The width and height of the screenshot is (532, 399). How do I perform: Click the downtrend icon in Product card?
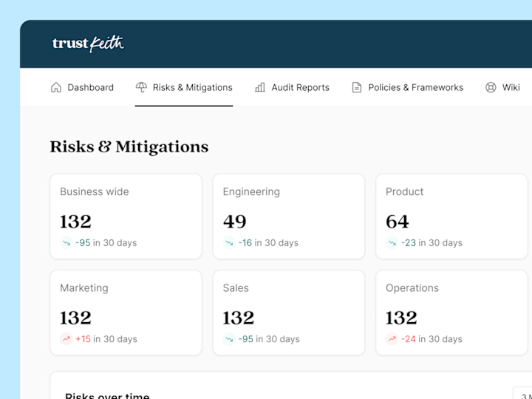[392, 243]
